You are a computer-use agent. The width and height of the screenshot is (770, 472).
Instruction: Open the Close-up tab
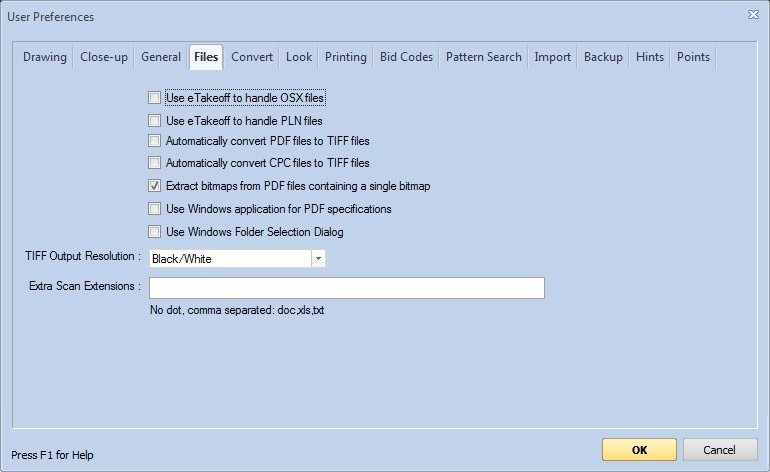(104, 57)
